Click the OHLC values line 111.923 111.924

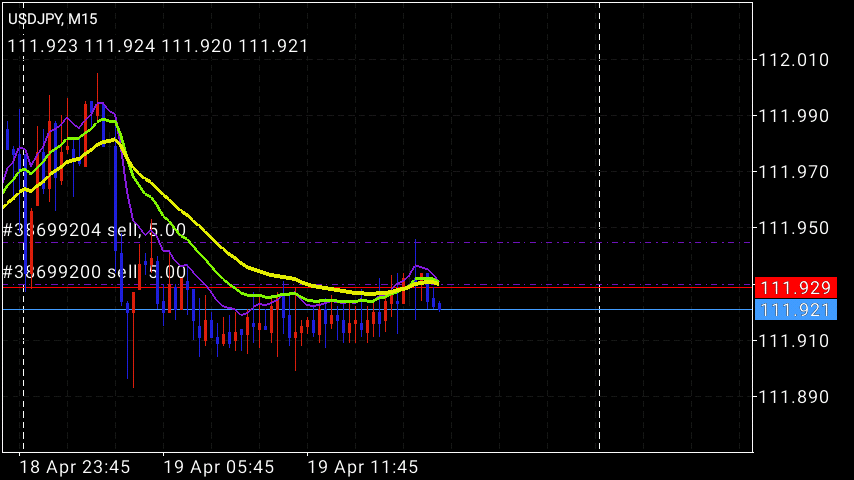(158, 46)
